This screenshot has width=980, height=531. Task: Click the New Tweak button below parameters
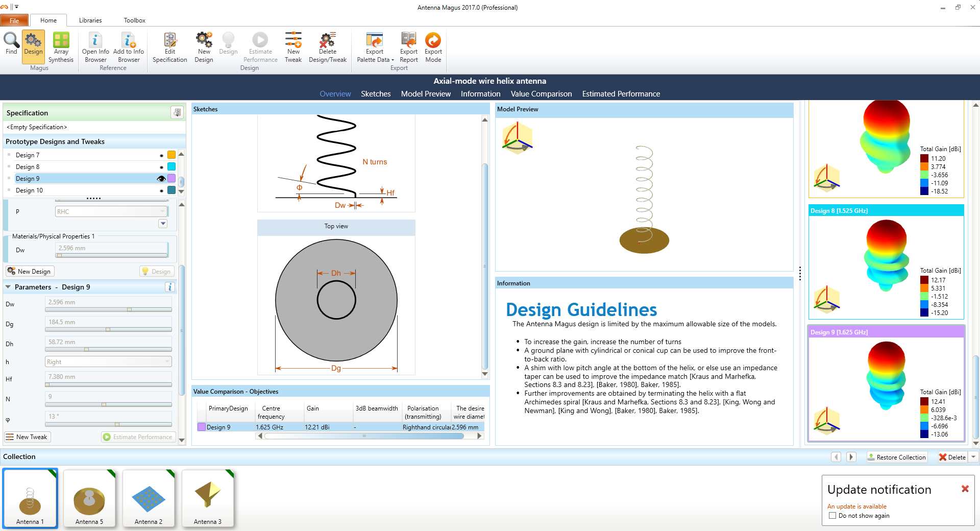(28, 437)
